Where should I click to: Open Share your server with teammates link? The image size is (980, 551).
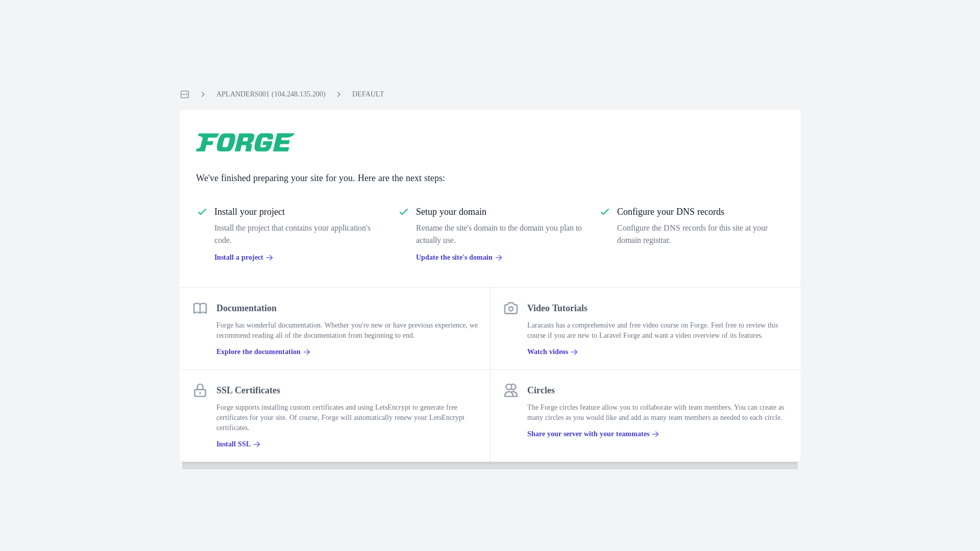coord(593,434)
